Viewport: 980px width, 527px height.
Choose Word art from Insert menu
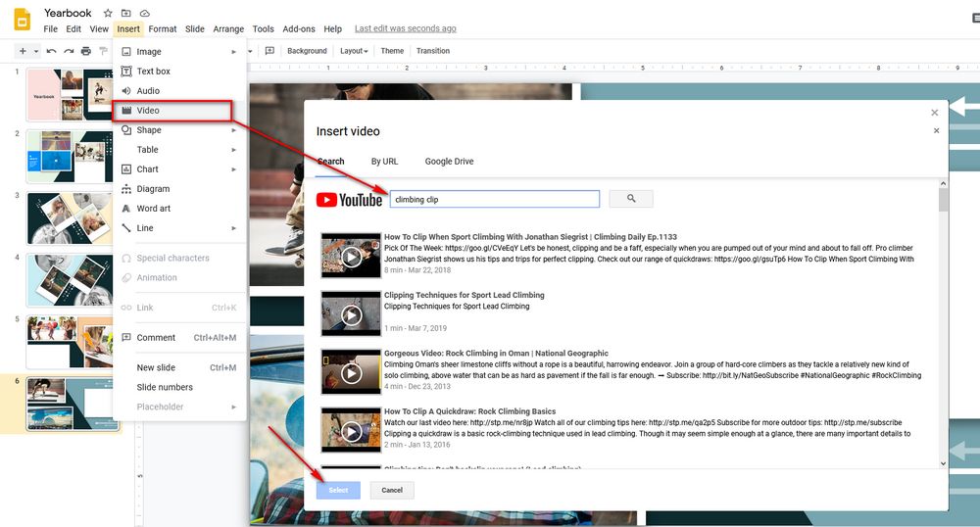179,209
